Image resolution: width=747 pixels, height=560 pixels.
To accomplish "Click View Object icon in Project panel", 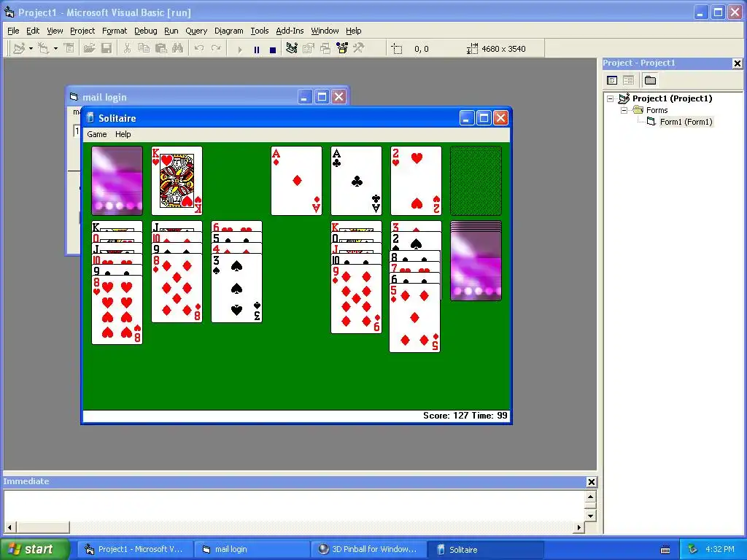I will pyautogui.click(x=628, y=80).
